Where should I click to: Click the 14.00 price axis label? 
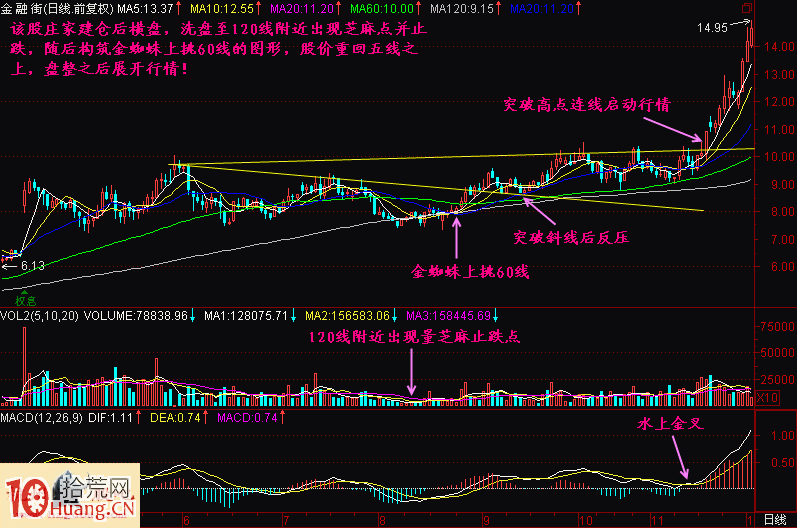pyautogui.click(x=779, y=47)
